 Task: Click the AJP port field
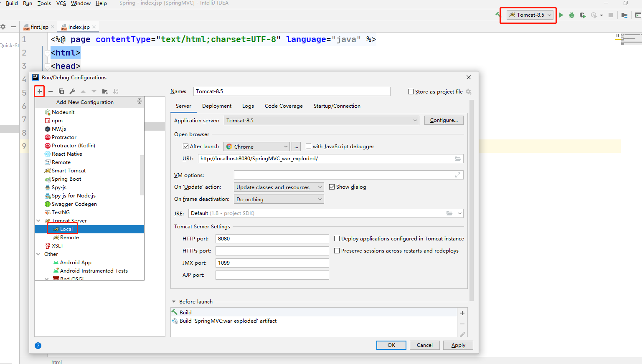272,275
